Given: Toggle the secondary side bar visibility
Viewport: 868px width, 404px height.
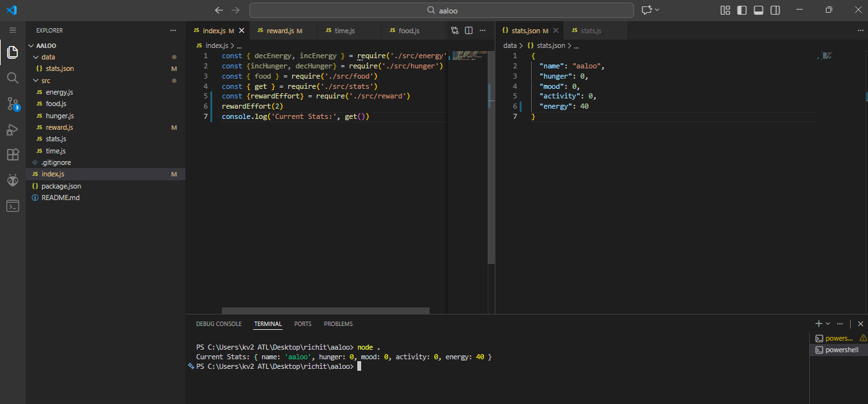Looking at the screenshot, I should (775, 10).
